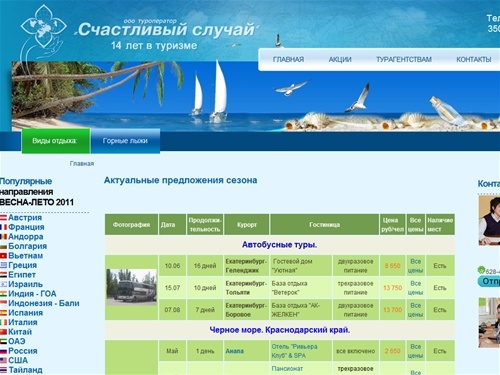500x375 pixels.
Task: Click the Екатеринбург-Геленджик route cell
Action: point(246,266)
